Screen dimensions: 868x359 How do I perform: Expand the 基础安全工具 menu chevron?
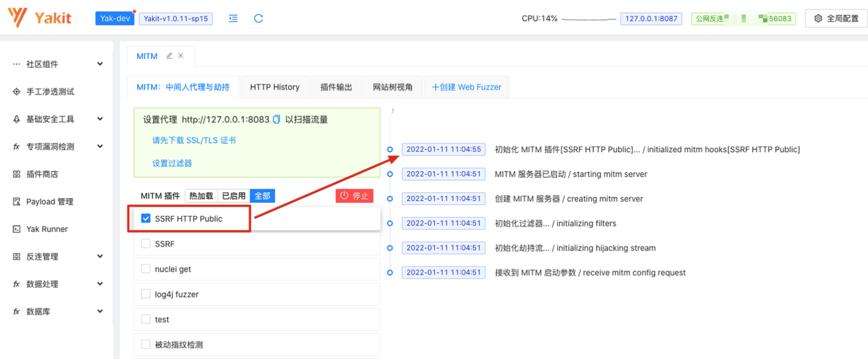tap(100, 119)
